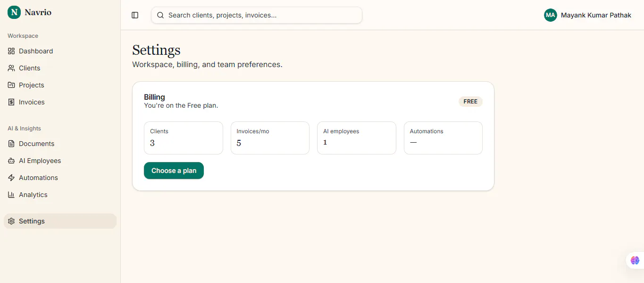The image size is (644, 283).
Task: View the Analytics page
Action: [x=60, y=195]
